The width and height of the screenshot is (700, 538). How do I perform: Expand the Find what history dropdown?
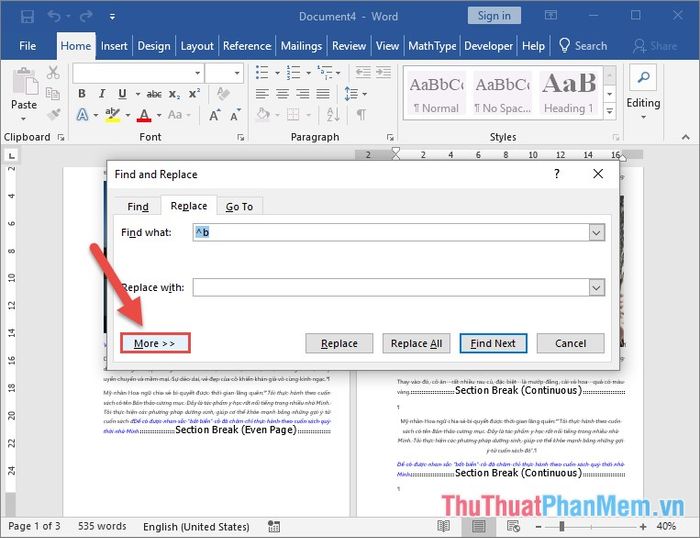coord(597,233)
